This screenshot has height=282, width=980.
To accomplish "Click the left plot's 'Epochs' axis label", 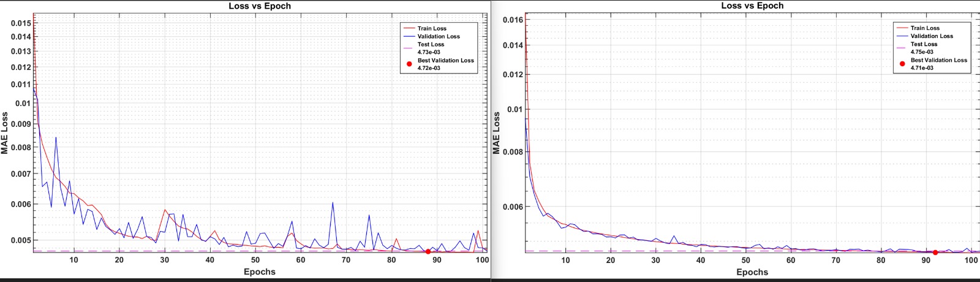I will (x=260, y=272).
